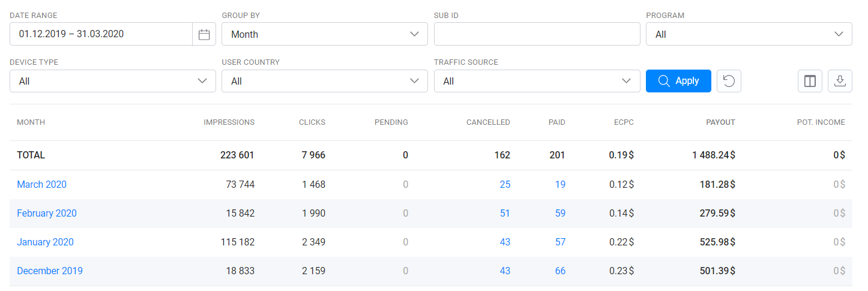Screen dimensions: 868x291
Task: Open the date range calendar icon
Action: click(x=204, y=34)
